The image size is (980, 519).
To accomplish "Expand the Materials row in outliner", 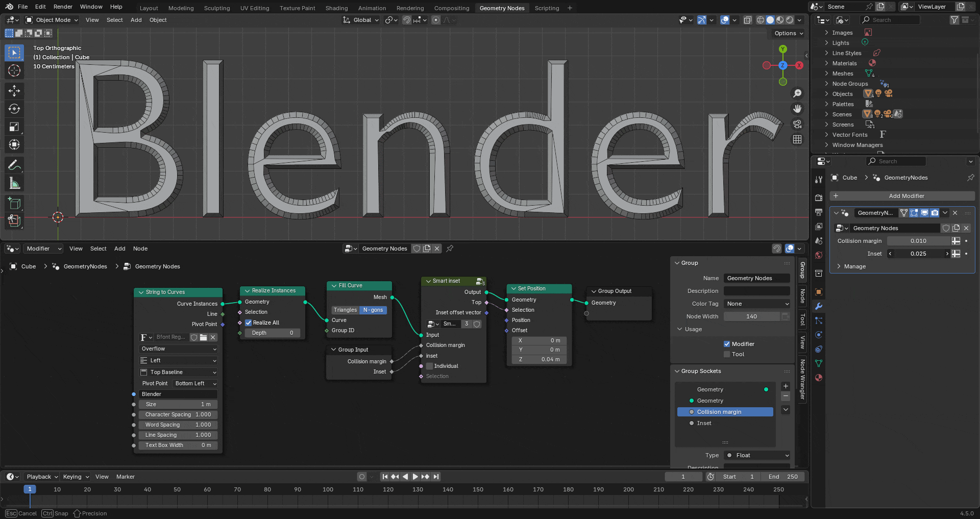I will 826,63.
